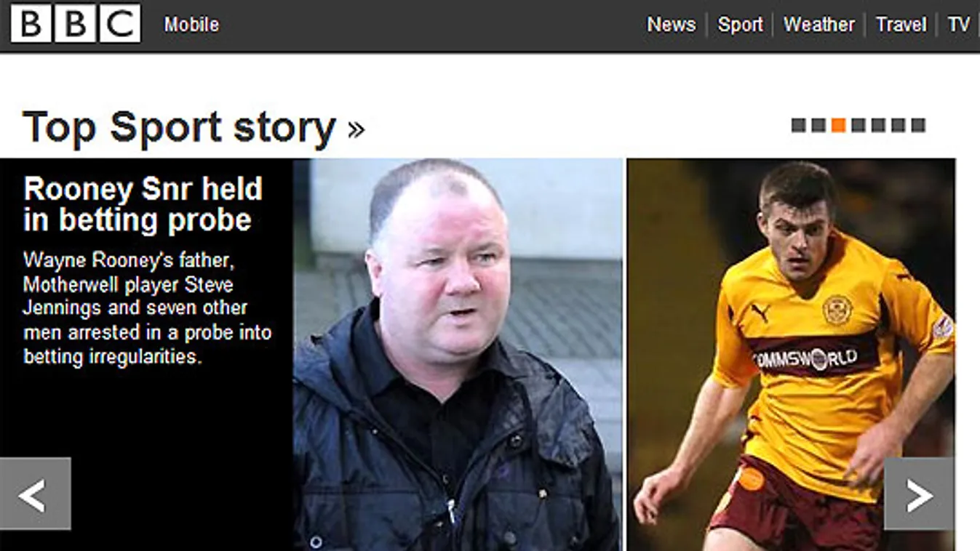Viewport: 980px width, 551px height.
Task: Go to the Weather page
Action: (818, 25)
